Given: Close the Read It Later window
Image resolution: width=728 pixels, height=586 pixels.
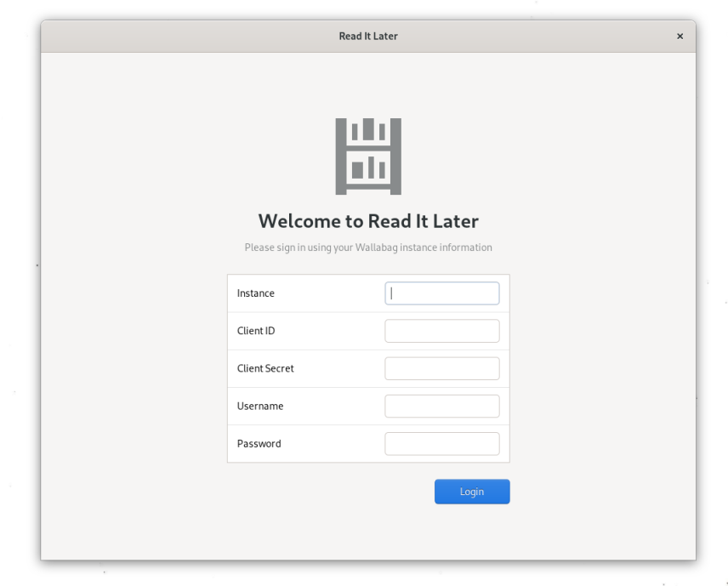Looking at the screenshot, I should pos(680,37).
